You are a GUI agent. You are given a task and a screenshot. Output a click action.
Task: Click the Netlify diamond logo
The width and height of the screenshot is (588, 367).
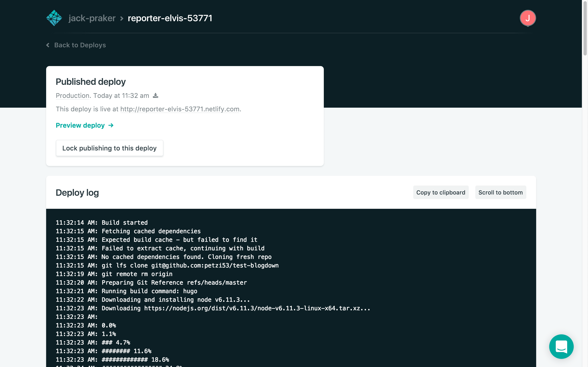(54, 18)
